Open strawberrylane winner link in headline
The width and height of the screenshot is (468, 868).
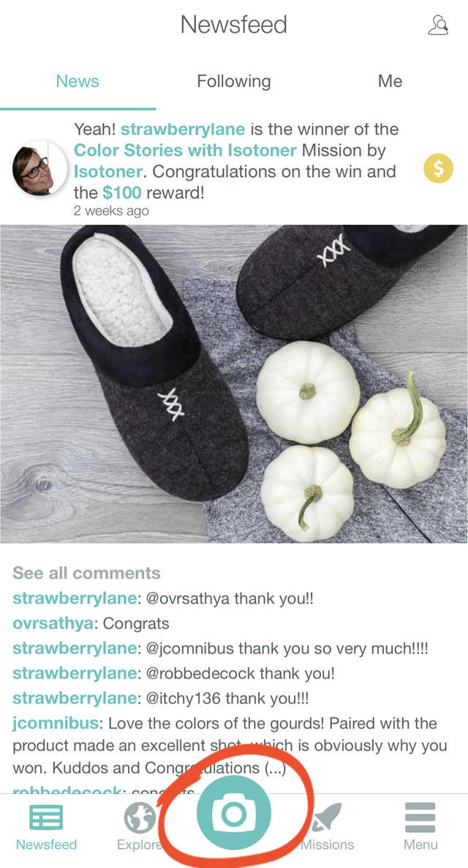[183, 129]
